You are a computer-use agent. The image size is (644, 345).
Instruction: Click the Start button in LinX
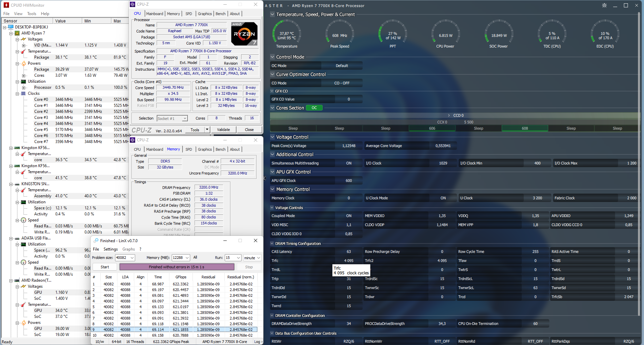click(105, 267)
